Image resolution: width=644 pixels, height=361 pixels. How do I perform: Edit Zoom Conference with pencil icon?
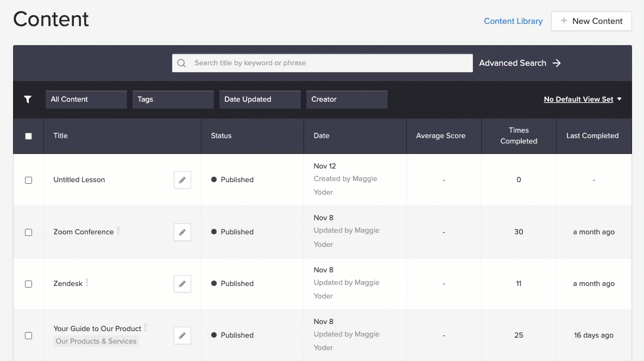182,232
